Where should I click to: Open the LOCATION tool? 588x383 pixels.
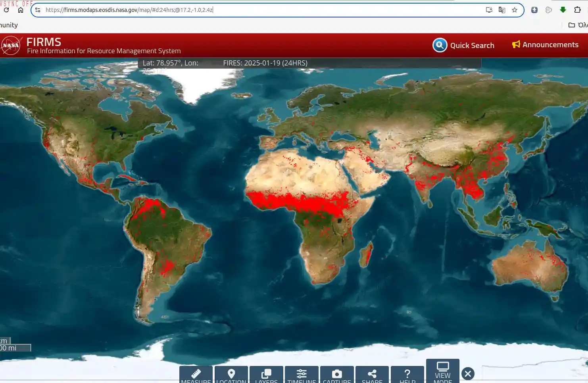(x=231, y=374)
